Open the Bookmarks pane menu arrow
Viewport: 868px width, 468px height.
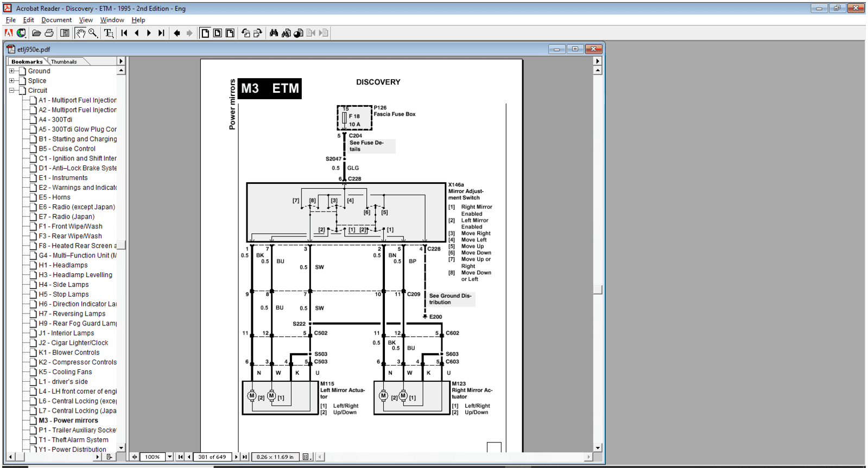click(121, 61)
